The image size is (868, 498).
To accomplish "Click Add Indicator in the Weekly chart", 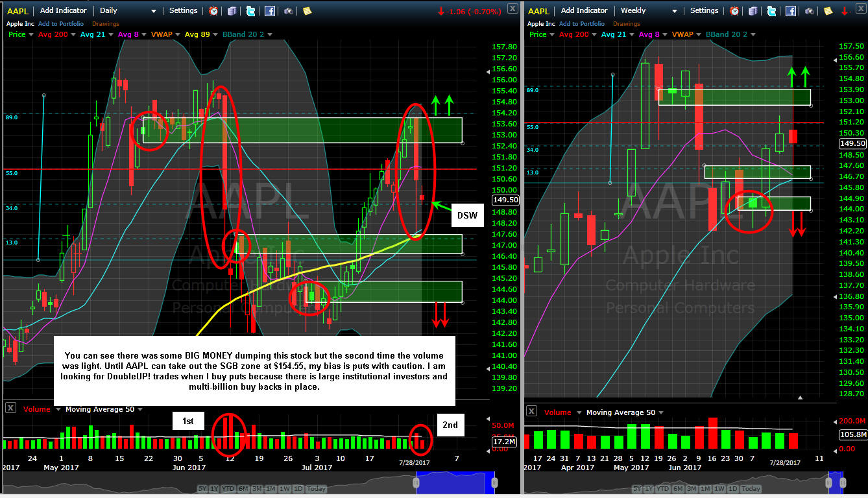I will [x=585, y=11].
